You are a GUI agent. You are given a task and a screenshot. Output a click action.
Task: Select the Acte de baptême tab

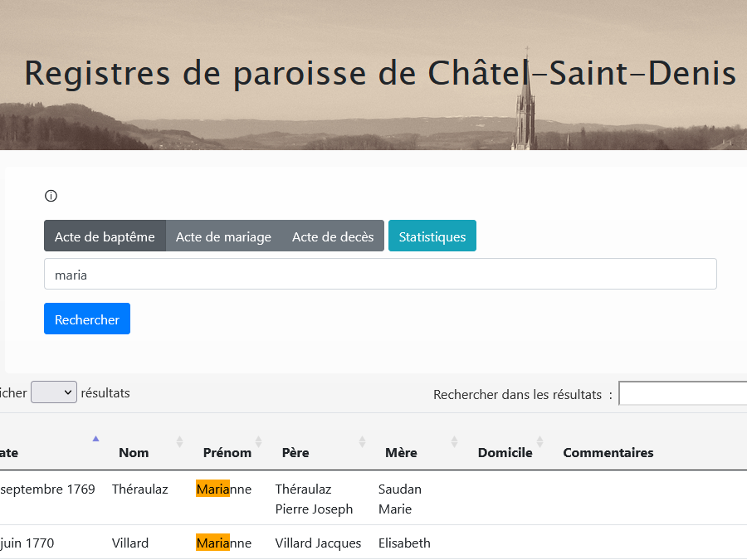pyautogui.click(x=105, y=236)
